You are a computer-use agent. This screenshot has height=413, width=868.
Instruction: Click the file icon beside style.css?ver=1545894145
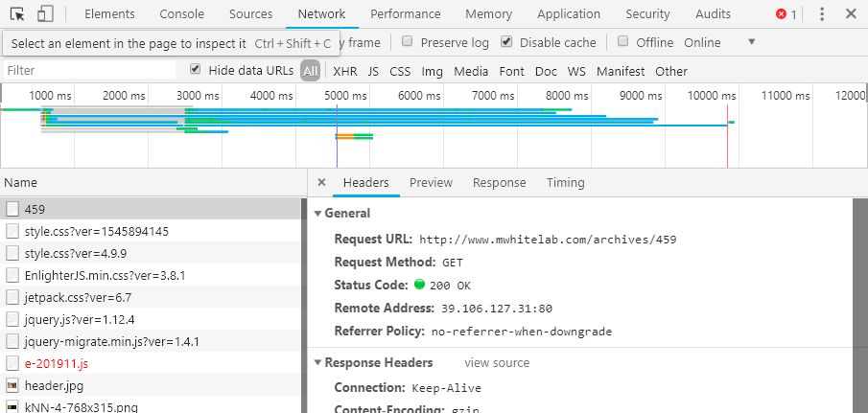12,231
